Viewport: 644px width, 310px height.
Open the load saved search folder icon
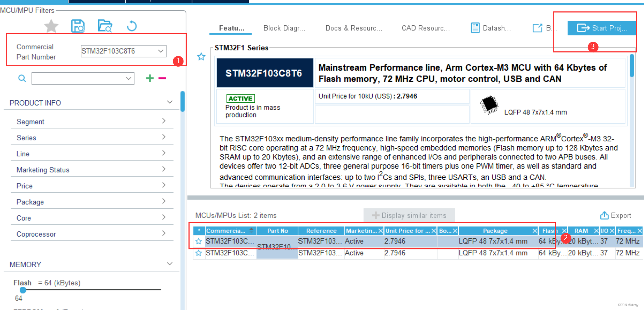click(x=105, y=26)
